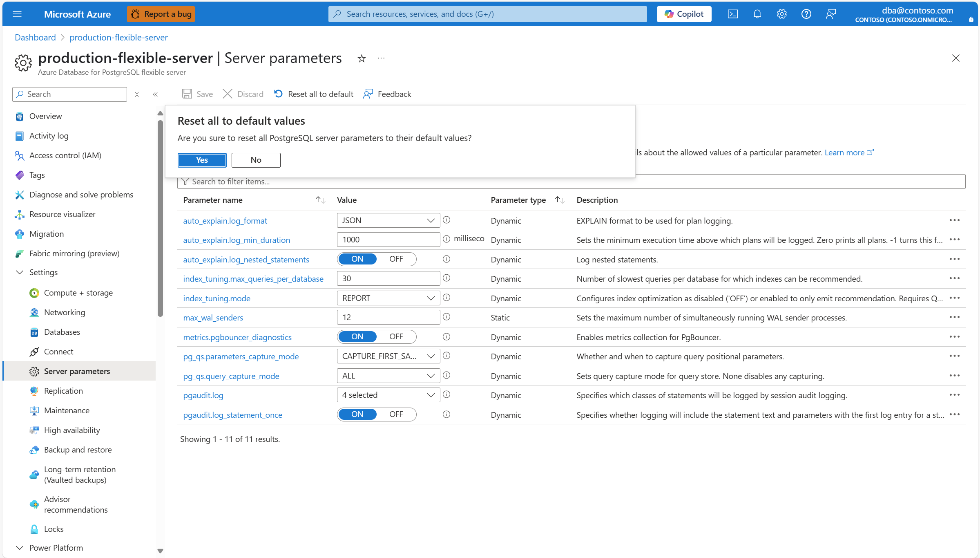This screenshot has width=980, height=558.
Task: Open Access control (IAM)
Action: pyautogui.click(x=65, y=155)
